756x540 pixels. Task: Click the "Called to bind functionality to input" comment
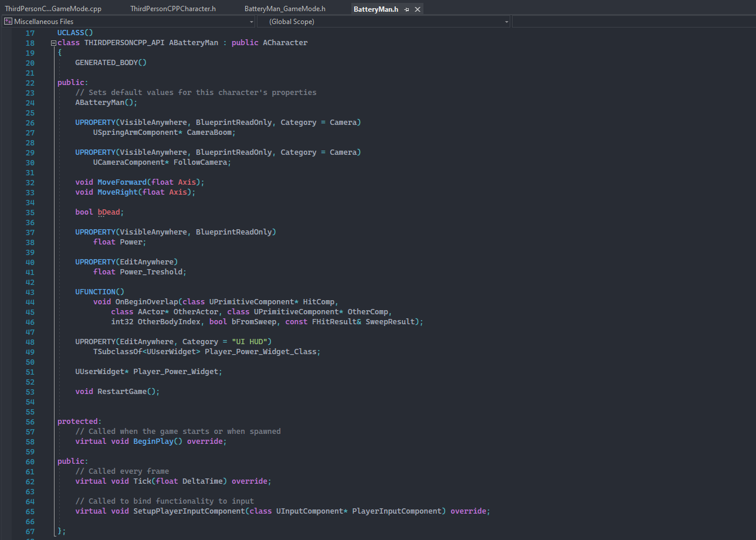(x=164, y=501)
